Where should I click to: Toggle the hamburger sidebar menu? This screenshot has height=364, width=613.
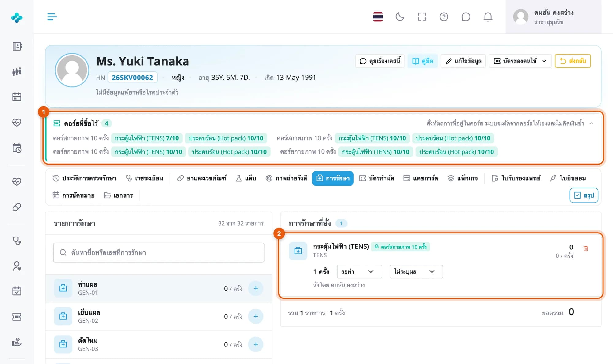(x=52, y=17)
